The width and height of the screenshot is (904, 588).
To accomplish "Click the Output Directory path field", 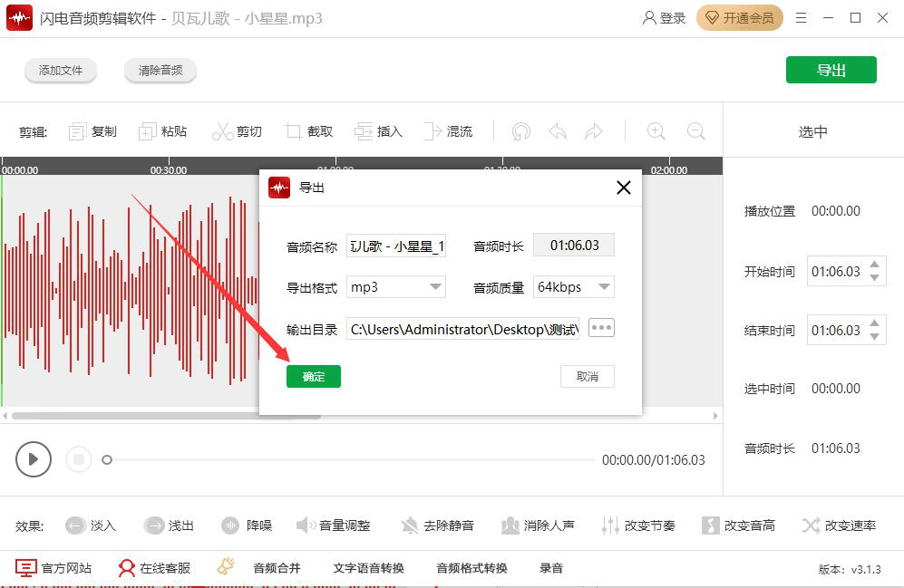I will click(463, 329).
